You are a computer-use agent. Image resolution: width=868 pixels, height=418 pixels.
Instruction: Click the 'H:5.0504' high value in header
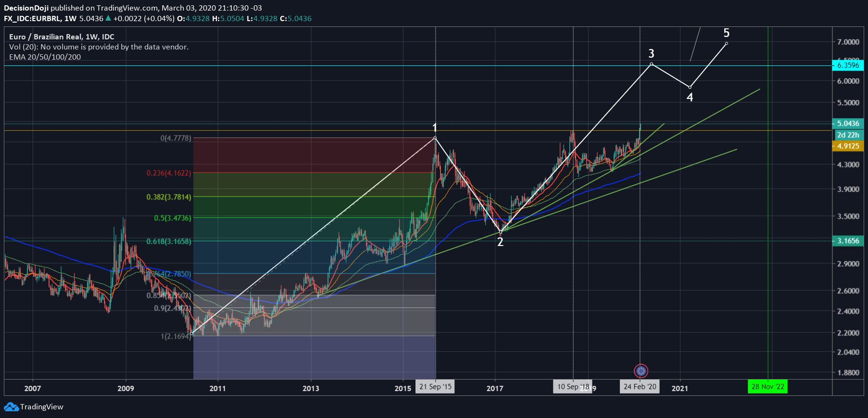tap(228, 19)
